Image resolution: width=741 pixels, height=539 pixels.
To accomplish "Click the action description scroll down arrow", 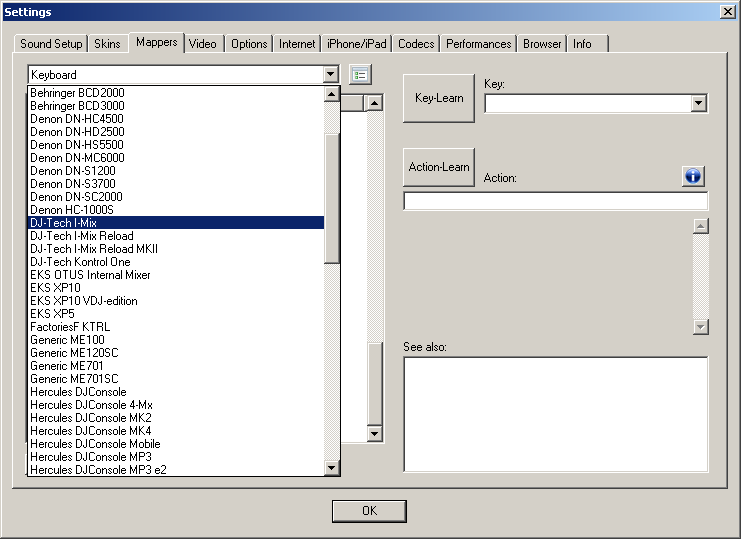I will click(x=701, y=327).
